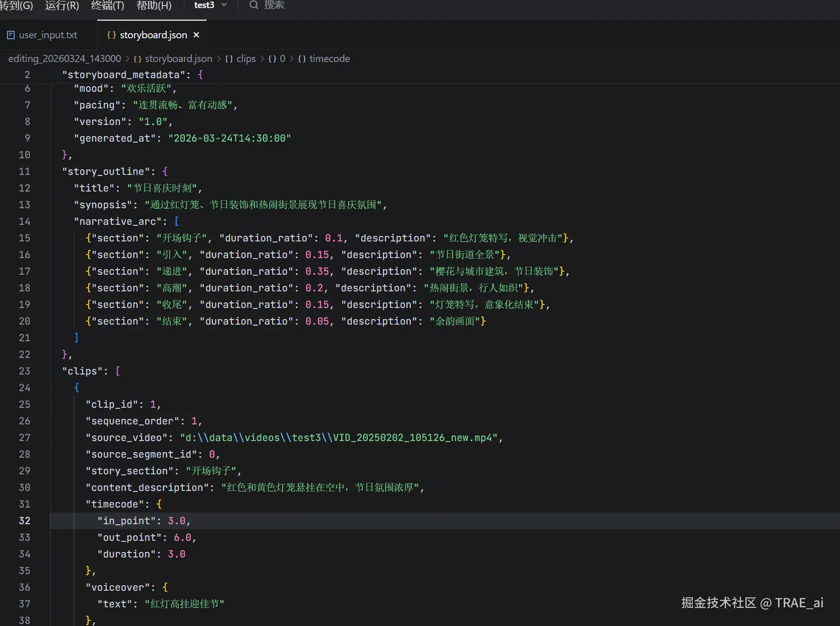Open the clips breadcrumb segment
The height and width of the screenshot is (626, 840).
tap(246, 58)
